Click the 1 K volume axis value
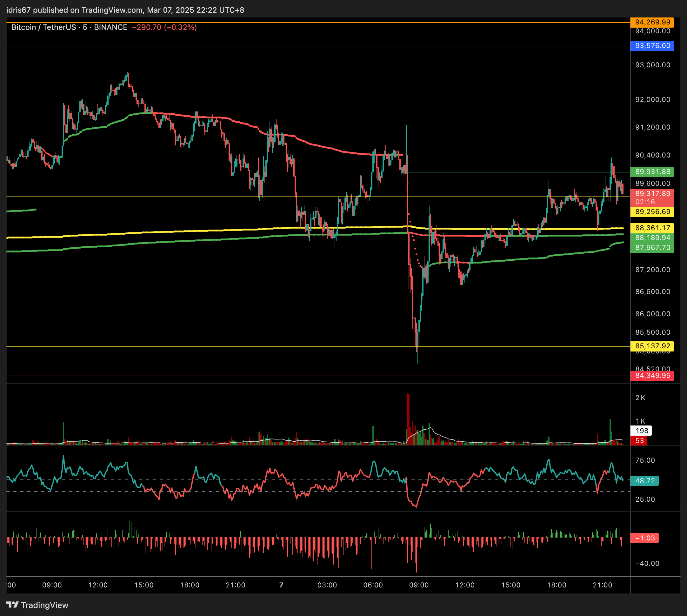Screen dimensions: 687x616 640,421
